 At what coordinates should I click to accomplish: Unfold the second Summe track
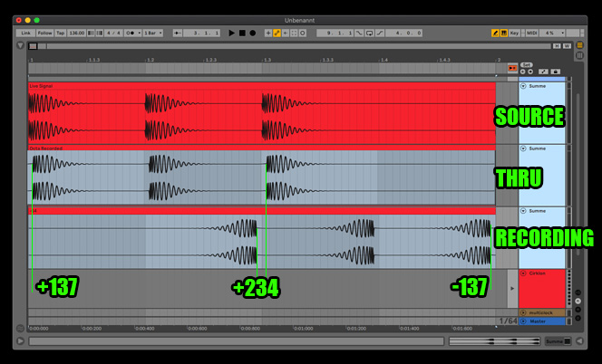tap(523, 148)
